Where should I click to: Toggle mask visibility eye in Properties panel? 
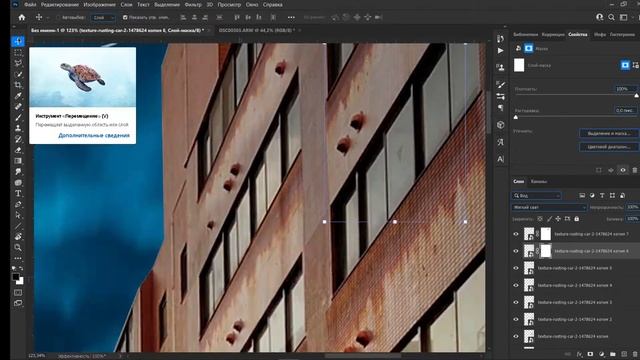(x=623, y=170)
